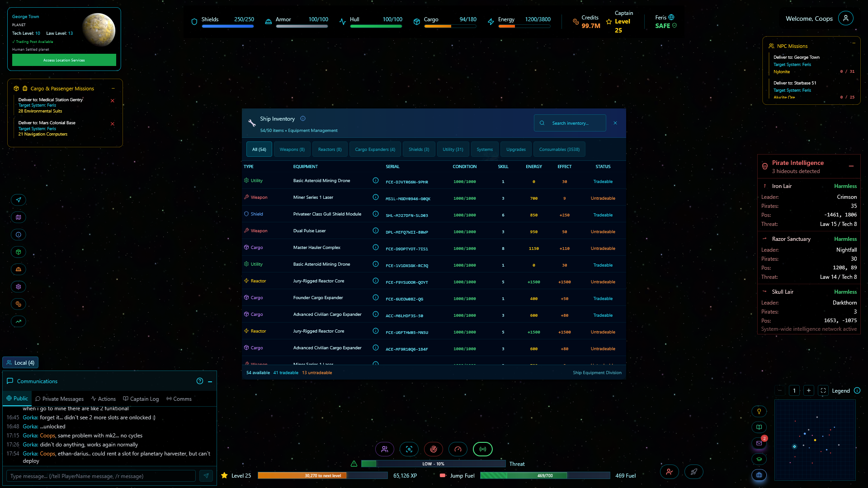Click the rocket launch icon
Viewport: 868px width, 488px height.
[693, 472]
